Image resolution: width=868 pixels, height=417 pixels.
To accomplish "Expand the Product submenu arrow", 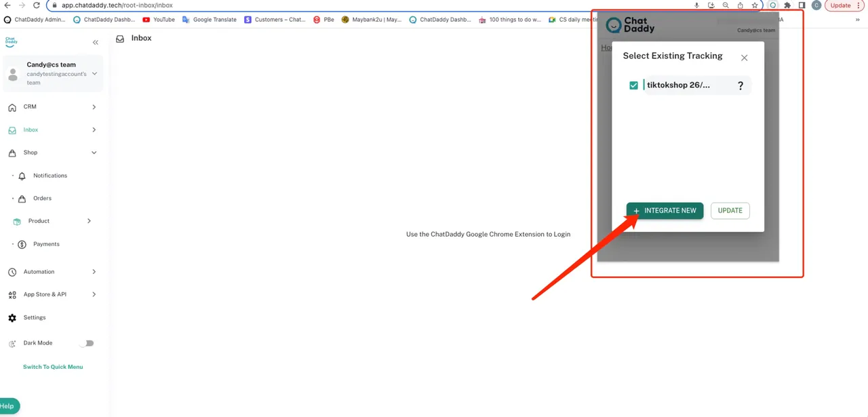I will click(89, 221).
